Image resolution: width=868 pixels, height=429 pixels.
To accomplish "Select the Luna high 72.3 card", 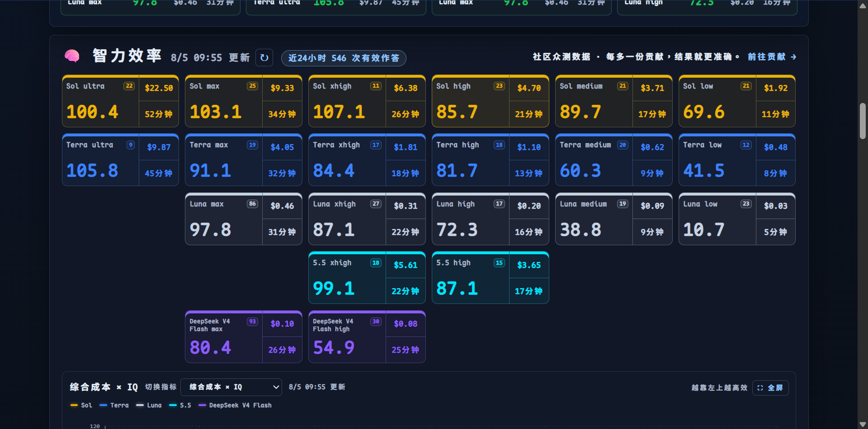I will 491,219.
